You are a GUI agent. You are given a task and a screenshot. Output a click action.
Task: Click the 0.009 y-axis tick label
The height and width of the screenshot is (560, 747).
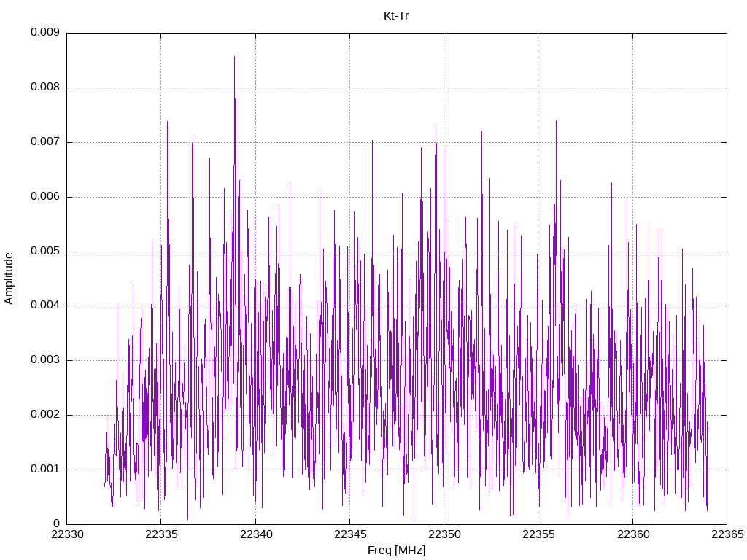click(45, 32)
